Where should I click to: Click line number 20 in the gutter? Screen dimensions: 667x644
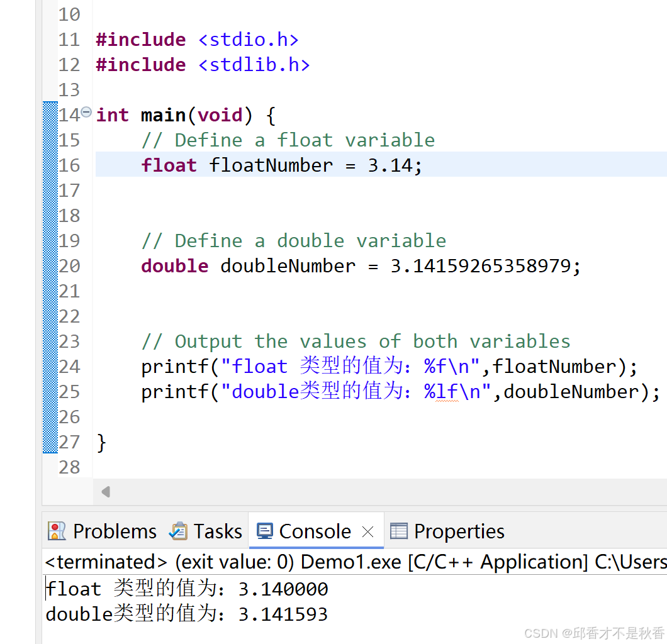[69, 265]
